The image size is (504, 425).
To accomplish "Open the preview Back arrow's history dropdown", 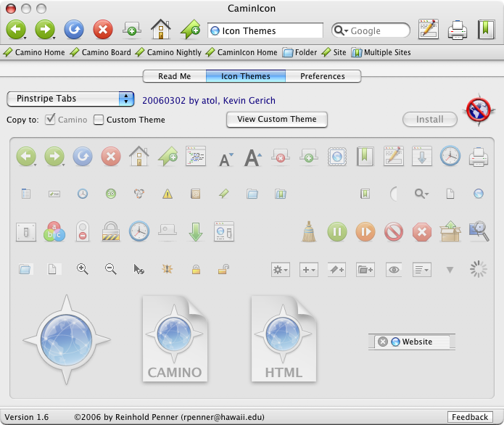I will coord(35,165).
